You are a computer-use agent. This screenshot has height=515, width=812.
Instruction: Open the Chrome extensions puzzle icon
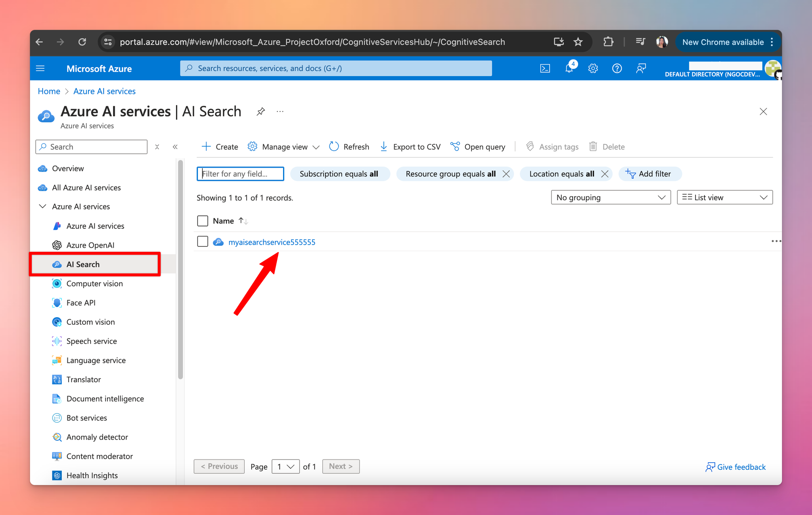608,42
